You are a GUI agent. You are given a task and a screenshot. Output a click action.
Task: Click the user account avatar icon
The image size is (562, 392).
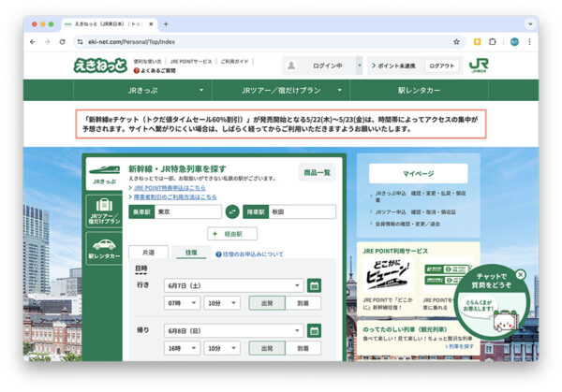pyautogui.click(x=291, y=65)
